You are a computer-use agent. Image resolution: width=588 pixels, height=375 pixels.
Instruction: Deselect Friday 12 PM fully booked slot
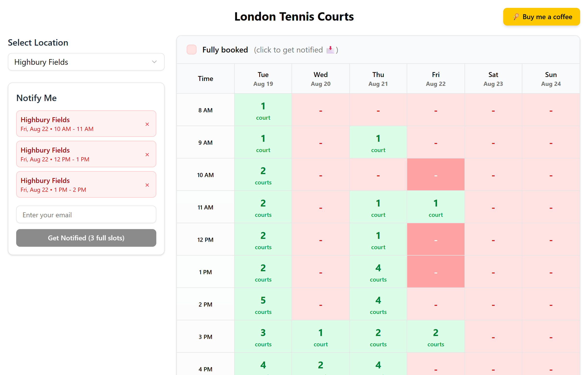click(436, 239)
